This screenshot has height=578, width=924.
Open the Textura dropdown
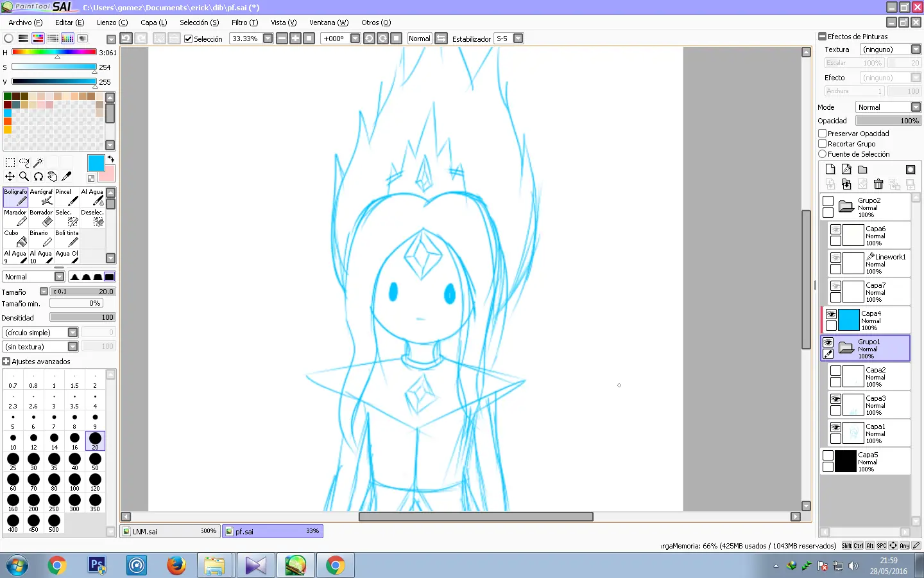(x=916, y=49)
